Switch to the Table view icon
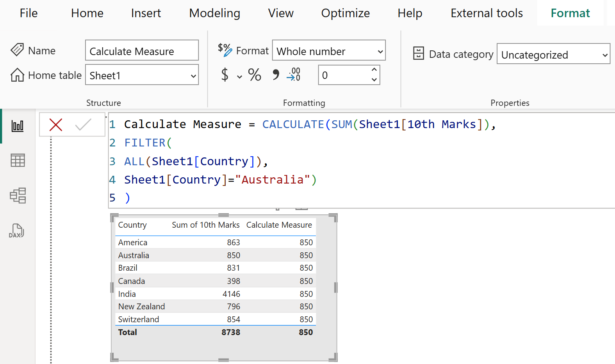This screenshot has width=615, height=364. [x=18, y=160]
